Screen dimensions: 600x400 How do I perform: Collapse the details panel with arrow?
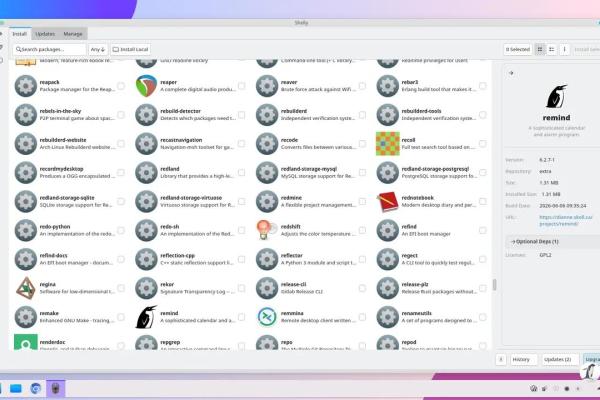click(x=511, y=73)
